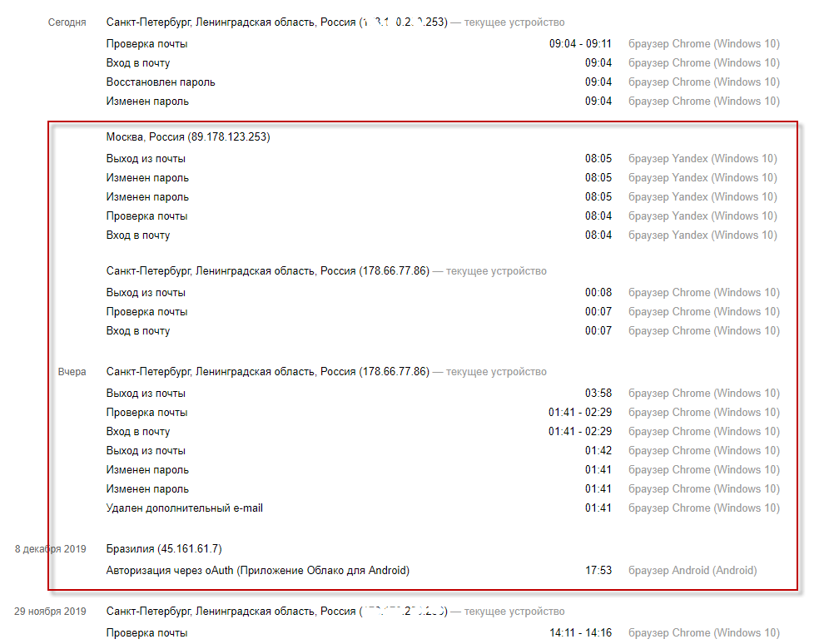Image resolution: width=814 pixels, height=644 pixels.
Task: Click 'Изменен пароль' in today's first session
Action: pos(147,102)
